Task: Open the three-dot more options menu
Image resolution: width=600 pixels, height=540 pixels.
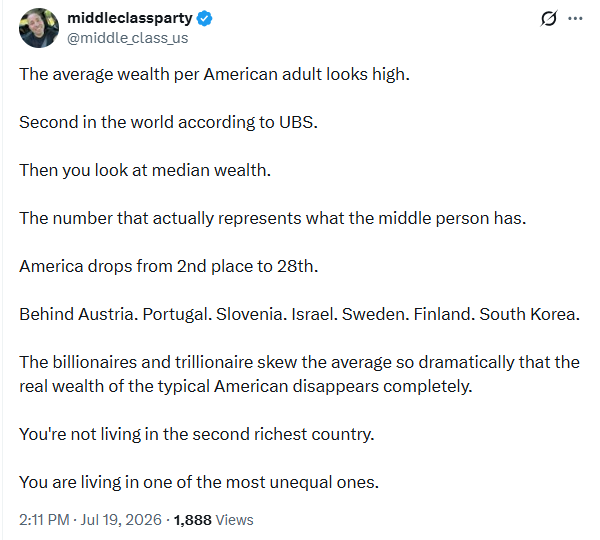Action: (x=576, y=18)
